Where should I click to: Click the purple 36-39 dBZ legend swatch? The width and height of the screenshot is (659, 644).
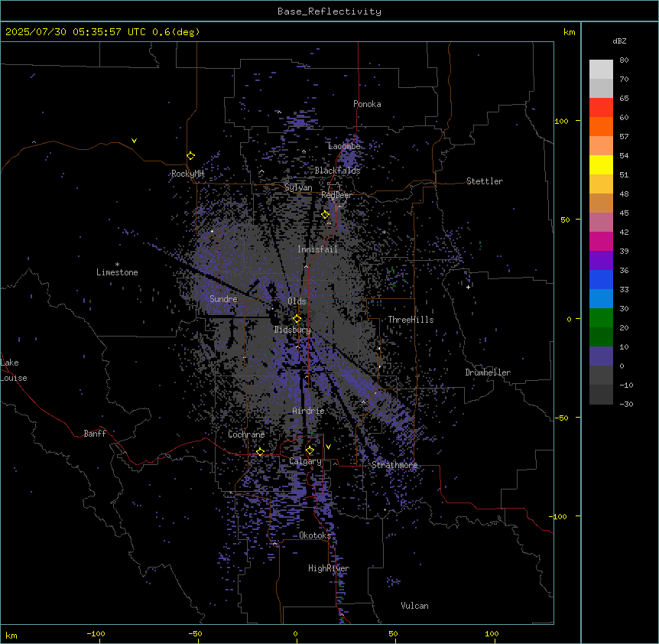(601, 260)
